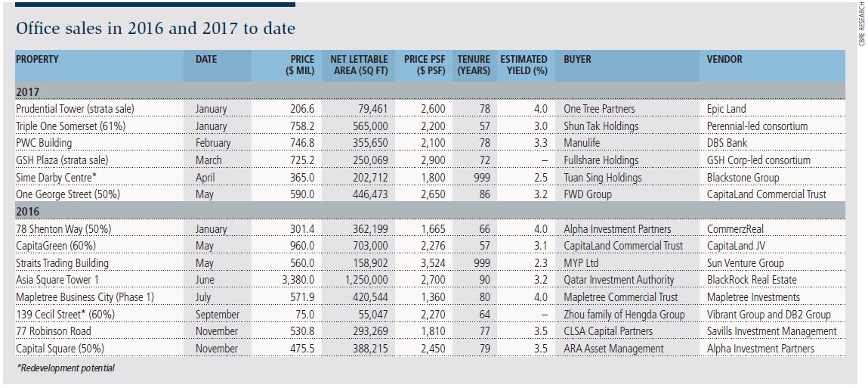Click buyer 'FWD Group'
This screenshot has height=388, width=868.
pos(587,194)
